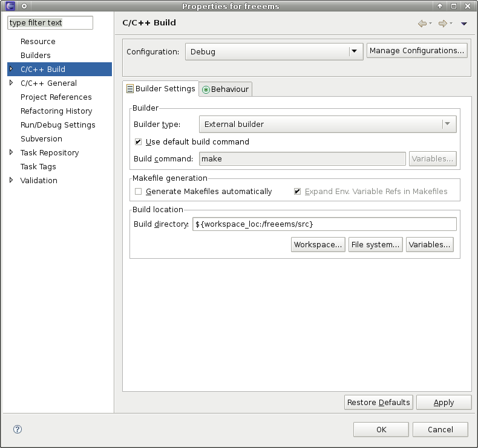The image size is (478, 448).
Task: Click the type filter text field
Action: [x=50, y=23]
